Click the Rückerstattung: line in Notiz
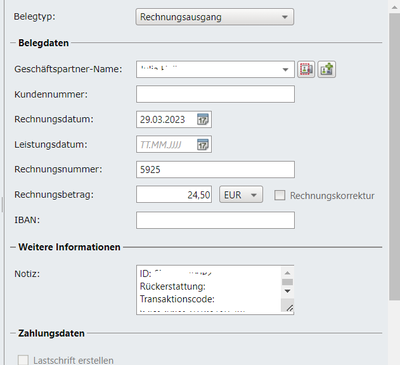Viewport: 400px width, 365px height. coord(173,286)
